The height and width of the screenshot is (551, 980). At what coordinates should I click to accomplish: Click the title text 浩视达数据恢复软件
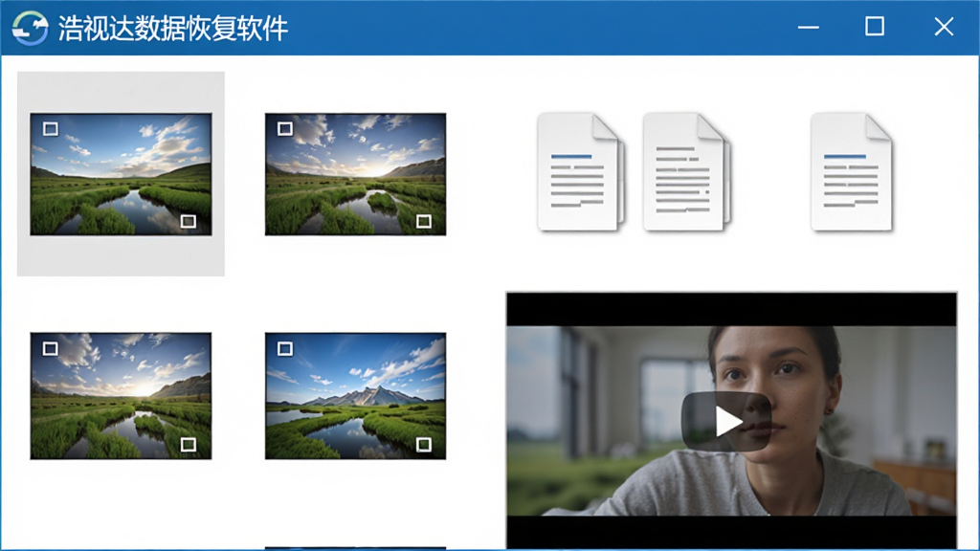[173, 28]
